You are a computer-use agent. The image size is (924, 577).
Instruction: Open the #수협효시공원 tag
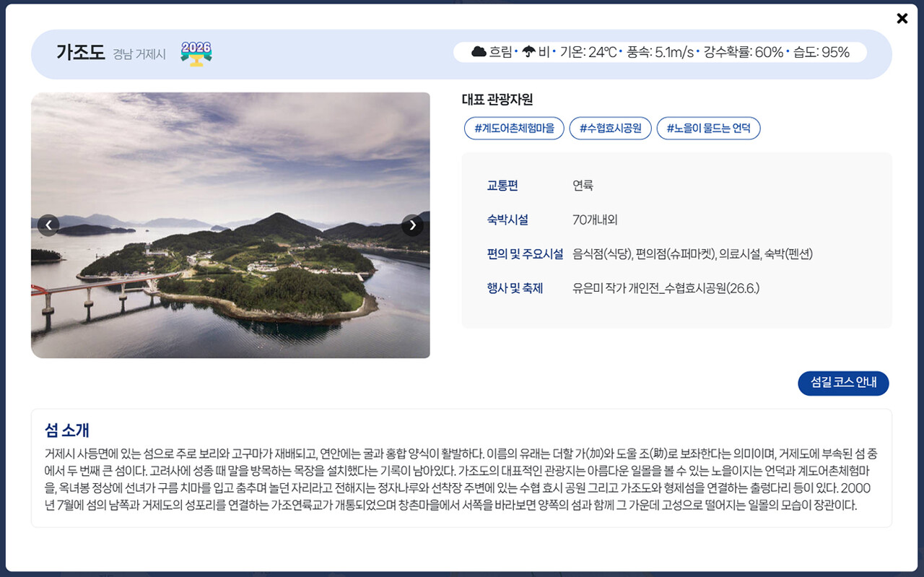(x=611, y=129)
